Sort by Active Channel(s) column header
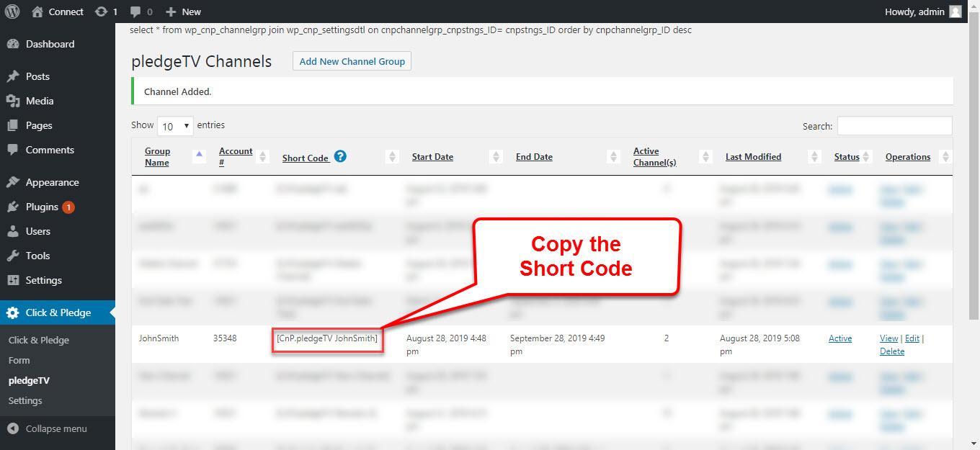Screen dimensions: 980x450 (x=655, y=156)
